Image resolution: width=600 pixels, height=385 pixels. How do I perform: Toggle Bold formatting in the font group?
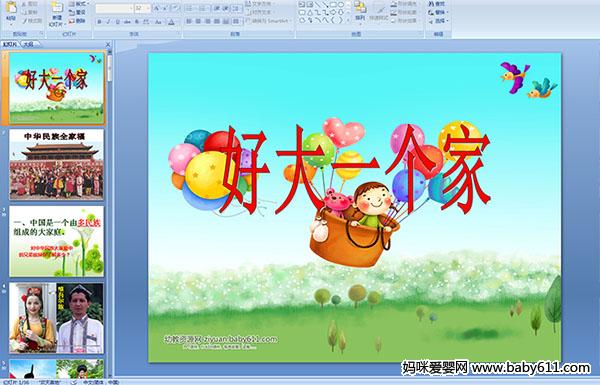[99, 22]
